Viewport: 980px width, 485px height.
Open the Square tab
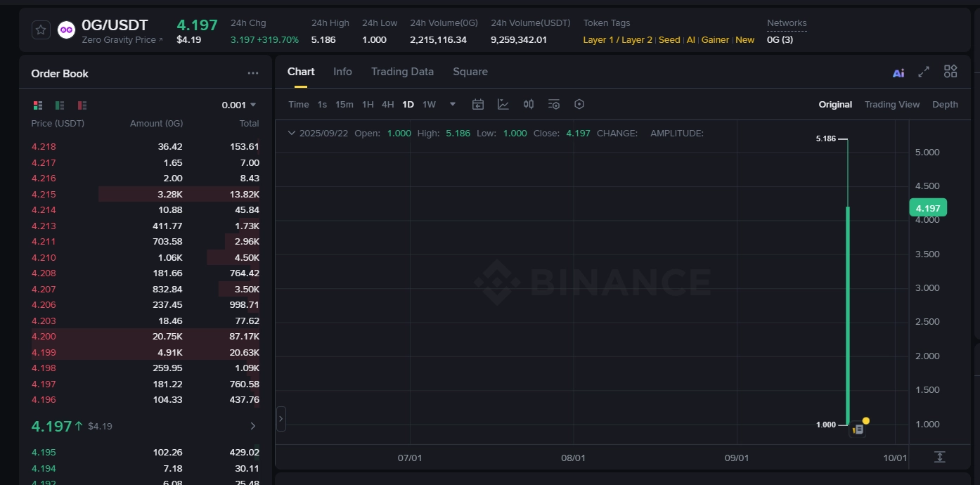[470, 71]
